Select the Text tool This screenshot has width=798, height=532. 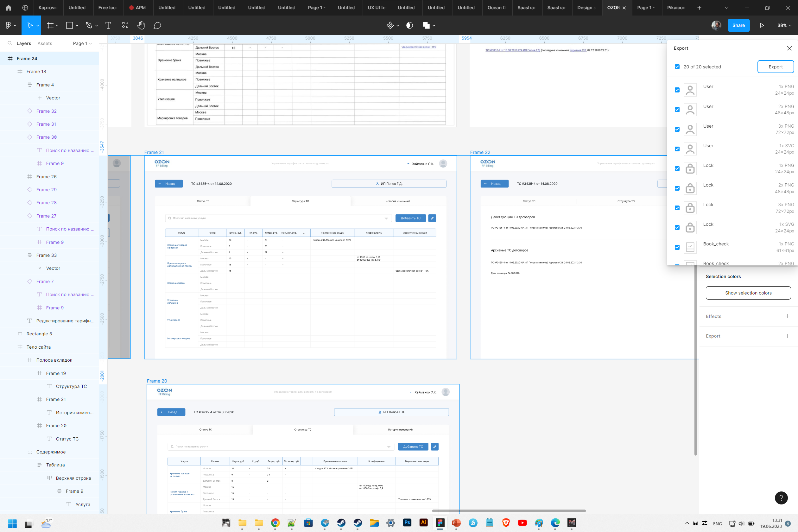[x=108, y=25]
